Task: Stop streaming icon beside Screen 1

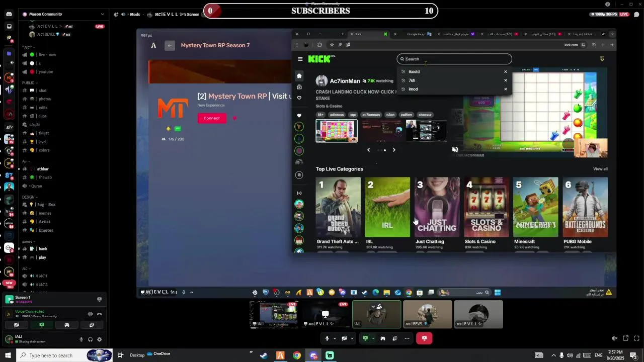Action: pos(99,299)
